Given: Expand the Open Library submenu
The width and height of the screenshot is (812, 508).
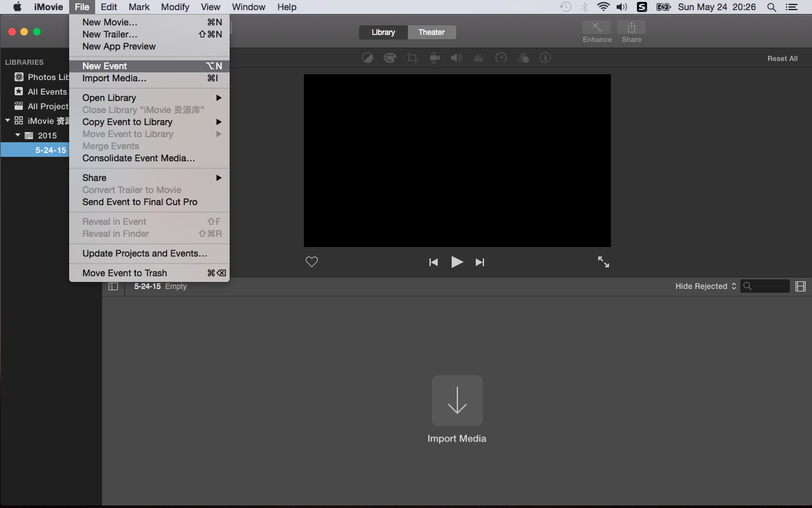Looking at the screenshot, I should coord(149,98).
